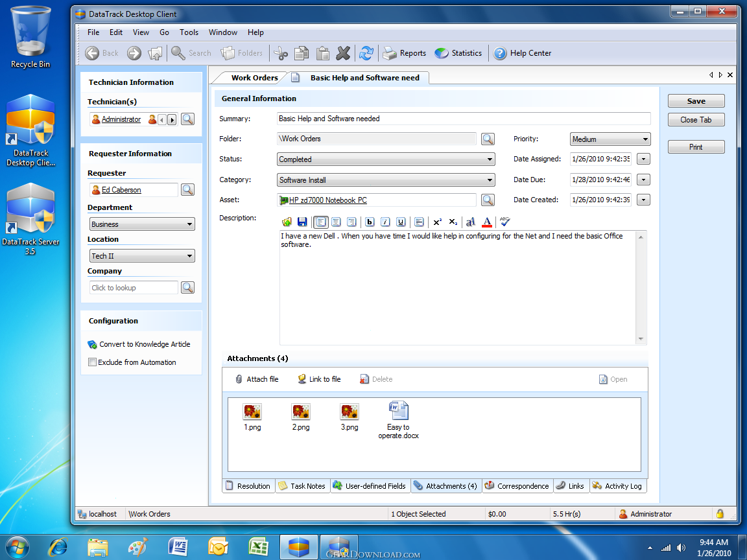747x560 pixels.
Task: Click the Forward navigation arrow
Action: 134,53
